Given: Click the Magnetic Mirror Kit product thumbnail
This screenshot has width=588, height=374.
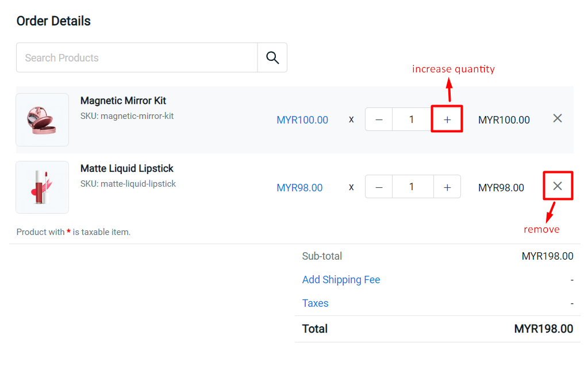Looking at the screenshot, I should tap(42, 119).
